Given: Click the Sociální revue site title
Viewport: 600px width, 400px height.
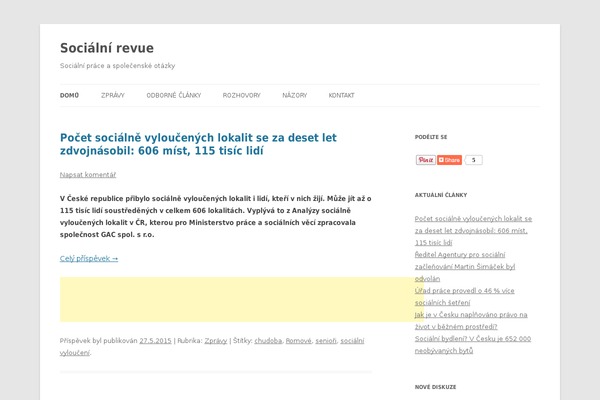Looking at the screenshot, I should tap(107, 47).
